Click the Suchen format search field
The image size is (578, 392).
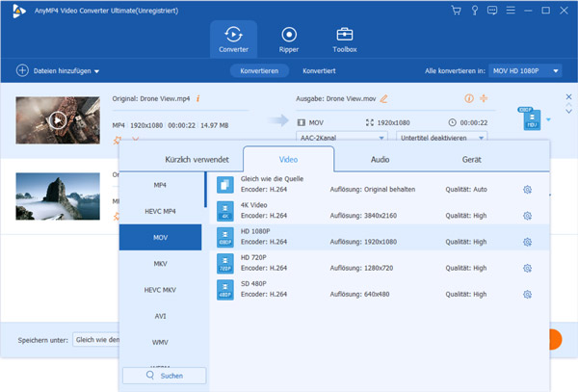point(165,376)
